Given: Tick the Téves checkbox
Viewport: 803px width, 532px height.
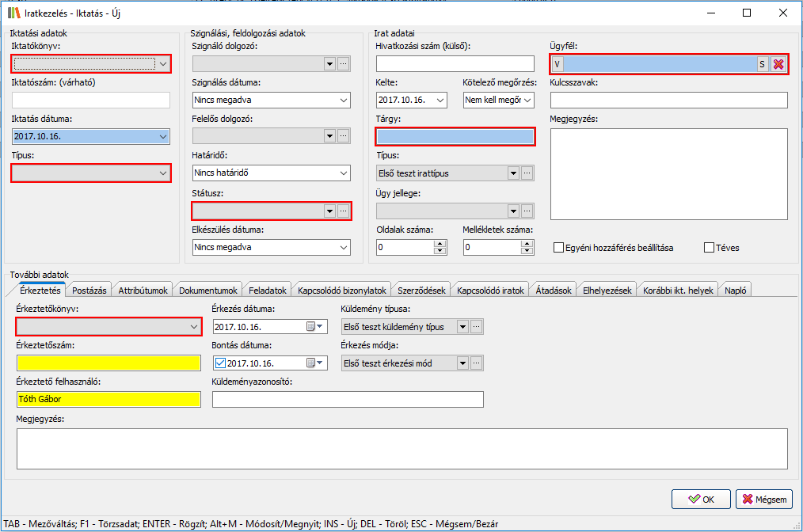Looking at the screenshot, I should [x=710, y=248].
